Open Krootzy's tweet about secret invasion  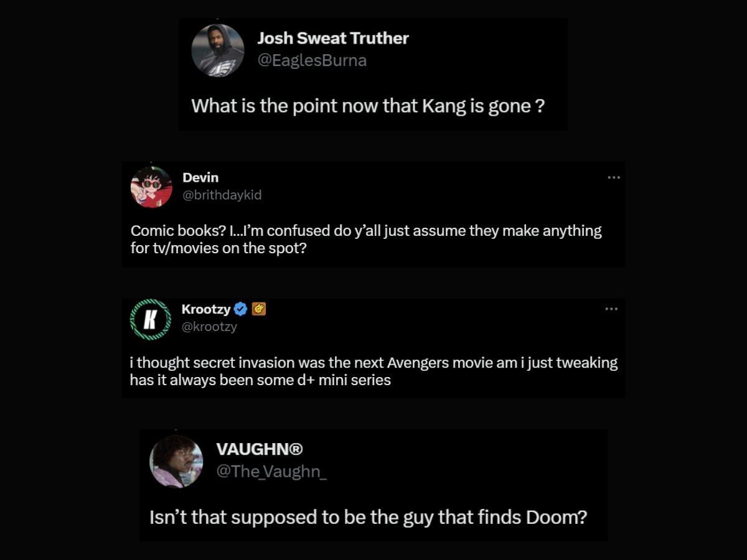coord(374,371)
